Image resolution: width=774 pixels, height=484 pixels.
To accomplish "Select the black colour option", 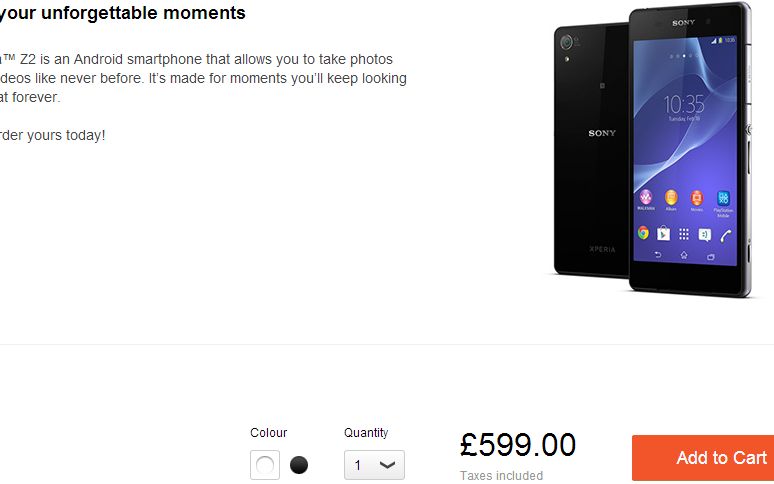I will tap(299, 465).
